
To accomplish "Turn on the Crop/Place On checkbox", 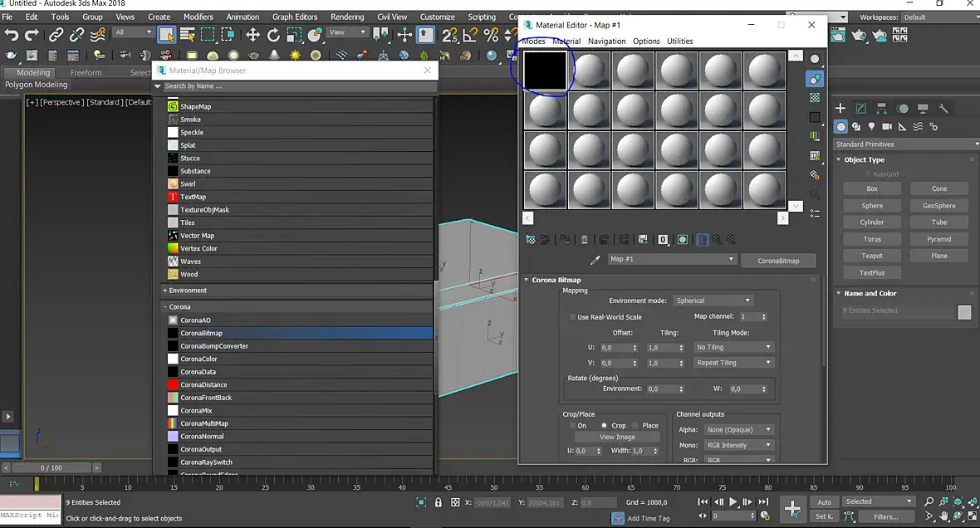I will click(572, 426).
